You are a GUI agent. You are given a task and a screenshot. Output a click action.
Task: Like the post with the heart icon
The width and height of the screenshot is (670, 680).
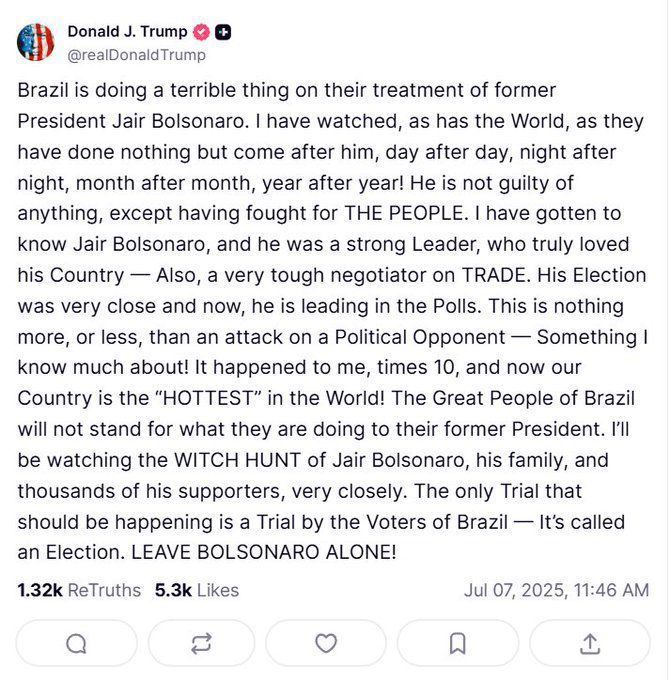click(326, 643)
